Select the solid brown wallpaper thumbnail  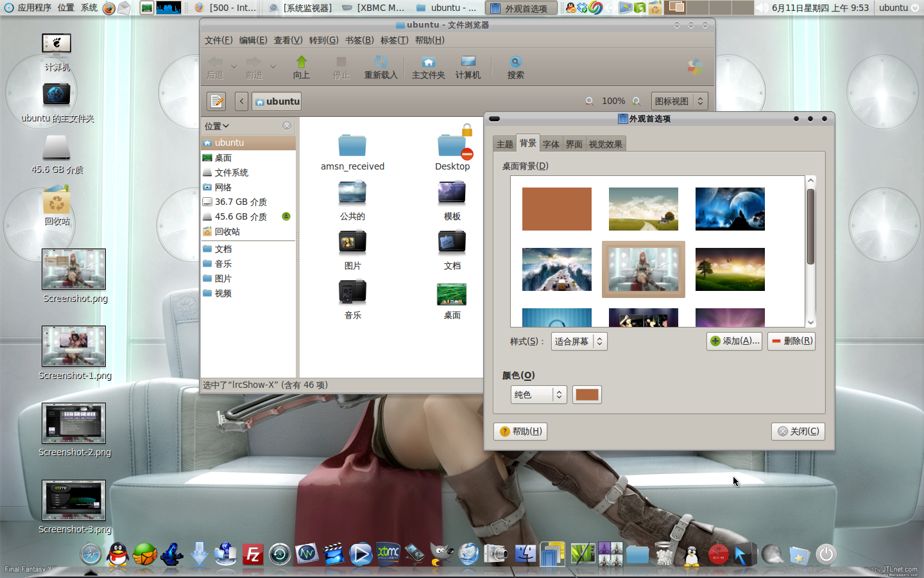click(x=557, y=209)
